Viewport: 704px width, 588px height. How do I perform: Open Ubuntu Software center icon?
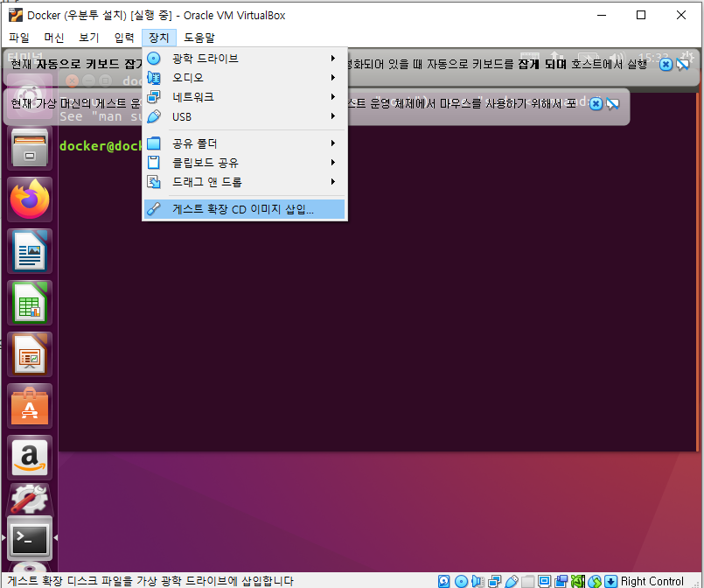[x=30, y=406]
